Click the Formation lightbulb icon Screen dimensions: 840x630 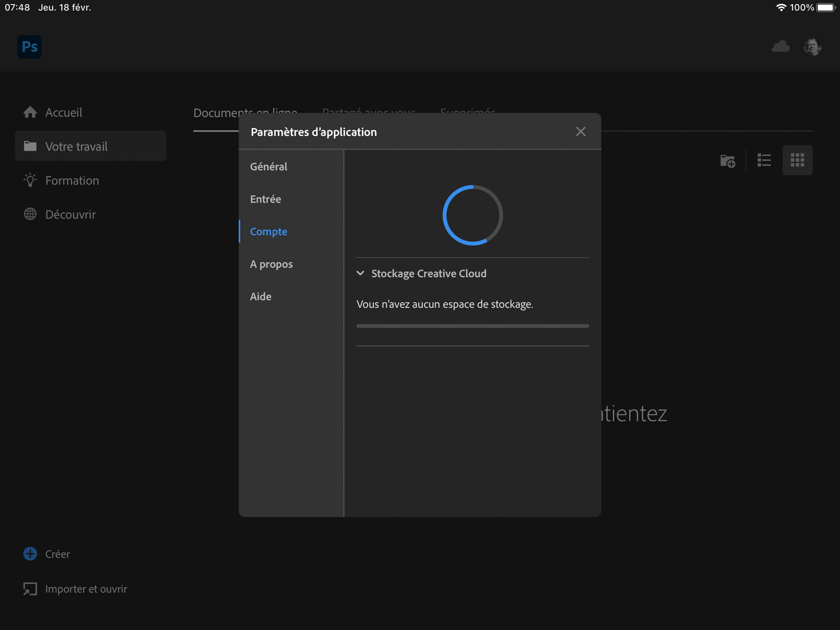[30, 180]
